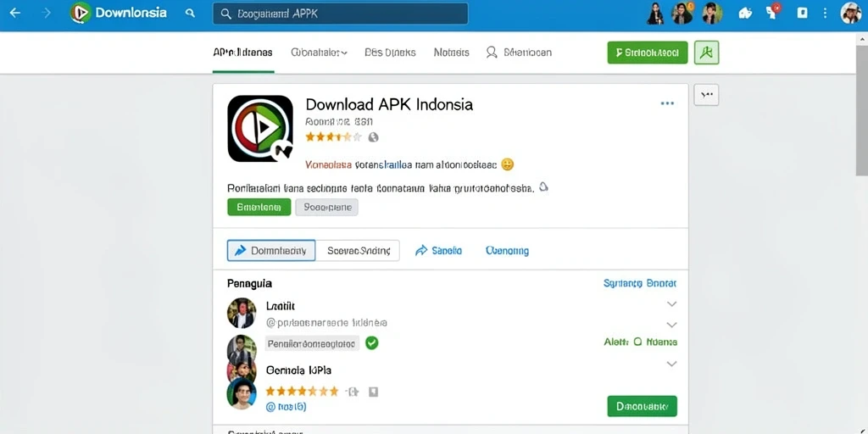Open the bottom avatar with the blue-green background
The image size is (868, 434).
click(x=242, y=393)
